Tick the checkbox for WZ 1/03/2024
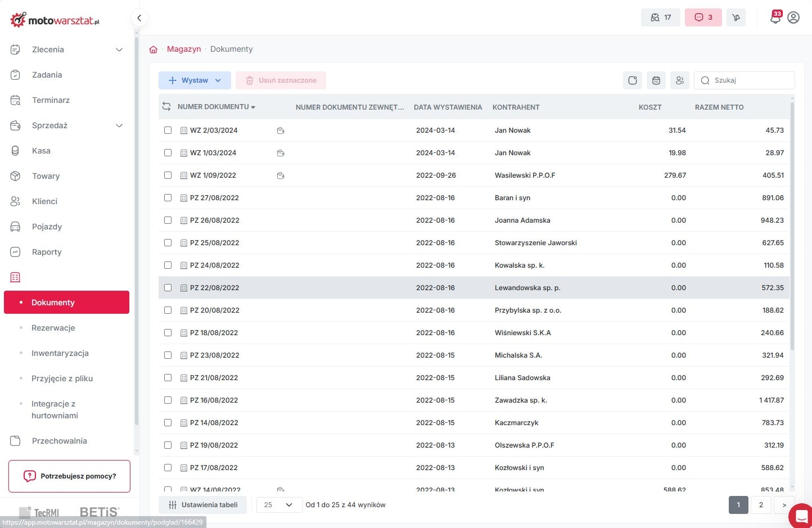812x528 pixels. (x=168, y=152)
